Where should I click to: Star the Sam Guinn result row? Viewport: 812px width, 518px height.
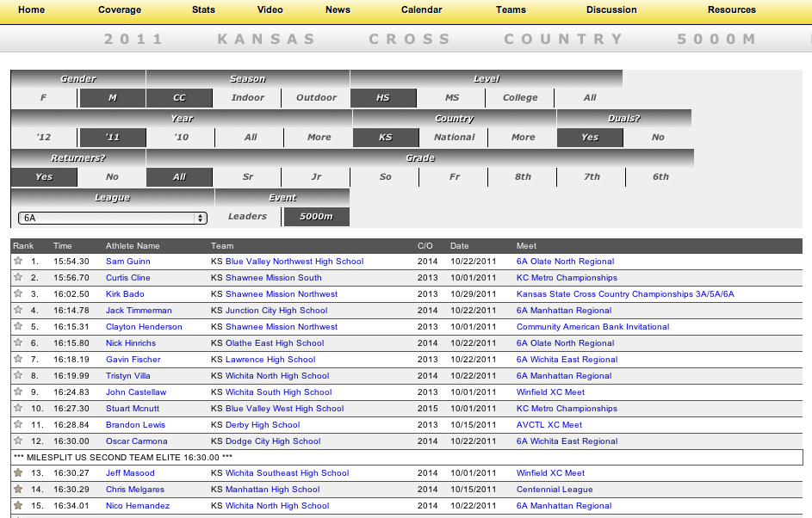click(x=18, y=261)
